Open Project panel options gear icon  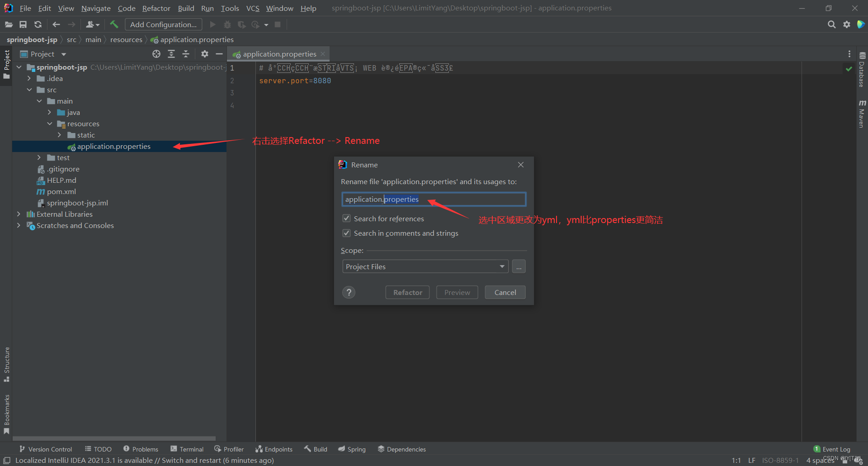click(x=205, y=54)
